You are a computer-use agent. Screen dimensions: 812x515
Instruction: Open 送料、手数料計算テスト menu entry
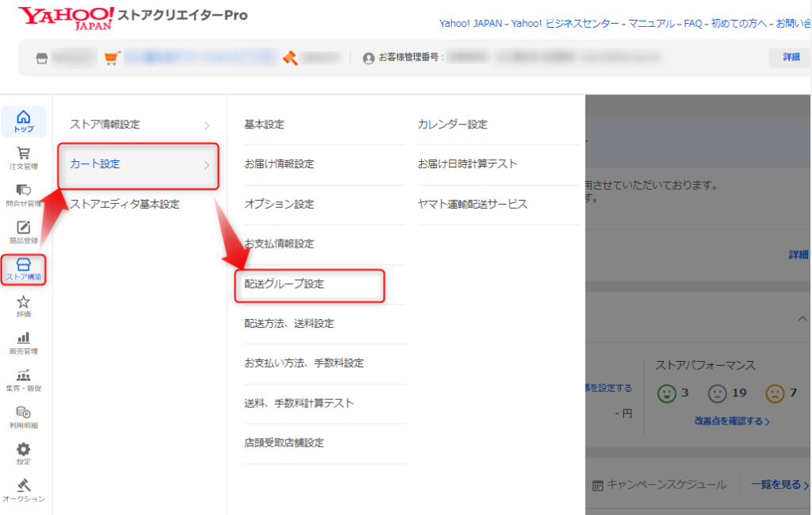pos(299,403)
